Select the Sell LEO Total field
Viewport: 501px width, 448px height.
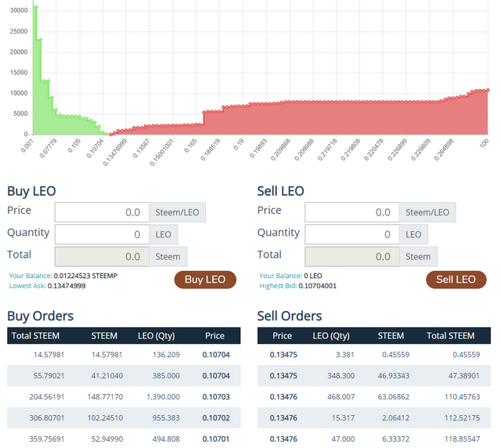pos(352,256)
